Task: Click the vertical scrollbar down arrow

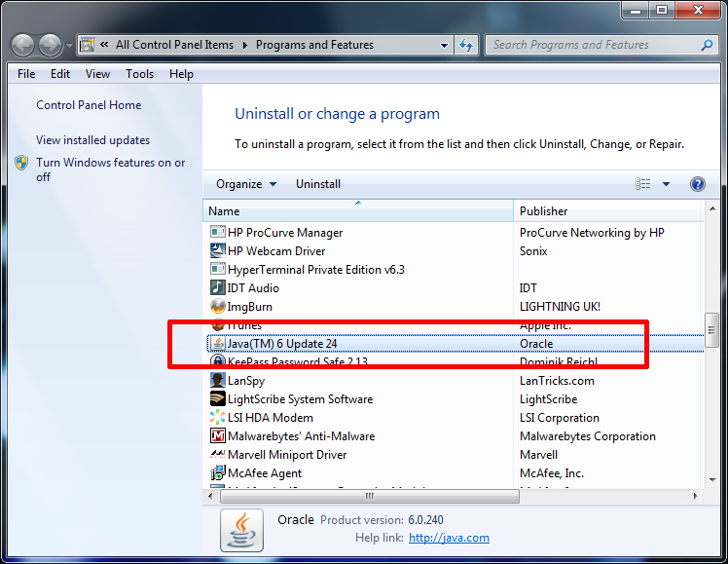Action: tap(712, 480)
